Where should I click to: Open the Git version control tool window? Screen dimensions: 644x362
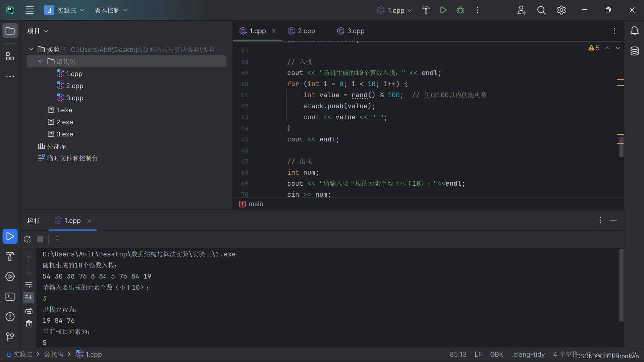click(10, 336)
